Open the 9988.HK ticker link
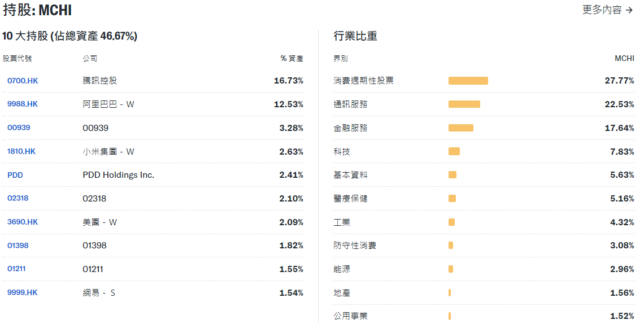The width and height of the screenshot is (644, 324). coord(23,104)
